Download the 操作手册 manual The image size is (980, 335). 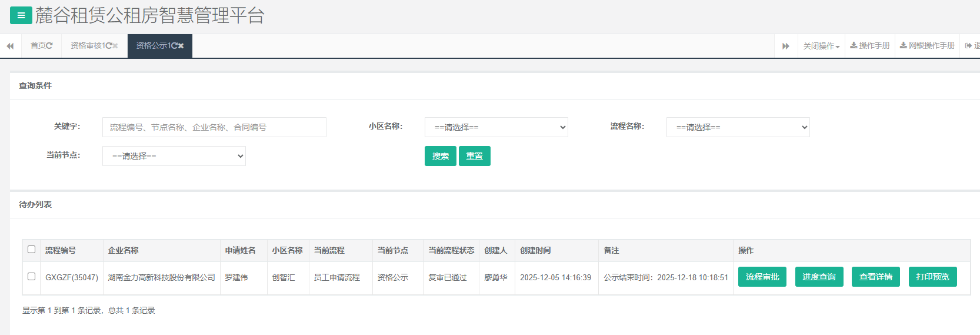click(x=870, y=46)
